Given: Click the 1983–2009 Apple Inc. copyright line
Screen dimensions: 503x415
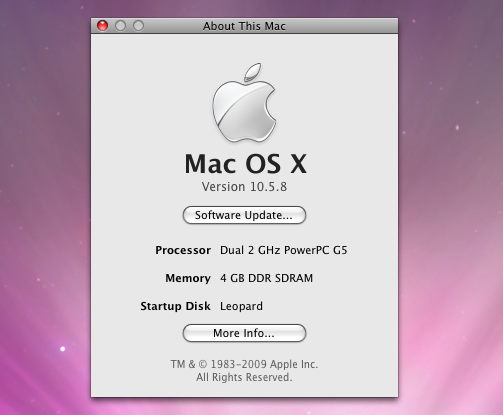Looking at the screenshot, I should point(244,364).
